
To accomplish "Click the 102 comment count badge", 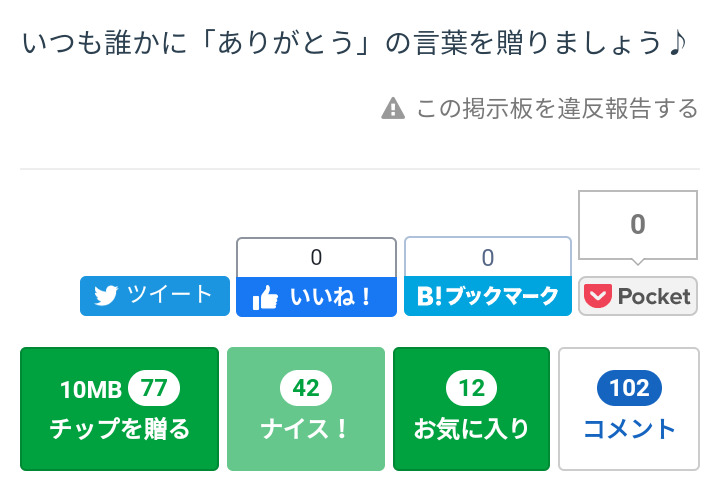I will point(629,388).
